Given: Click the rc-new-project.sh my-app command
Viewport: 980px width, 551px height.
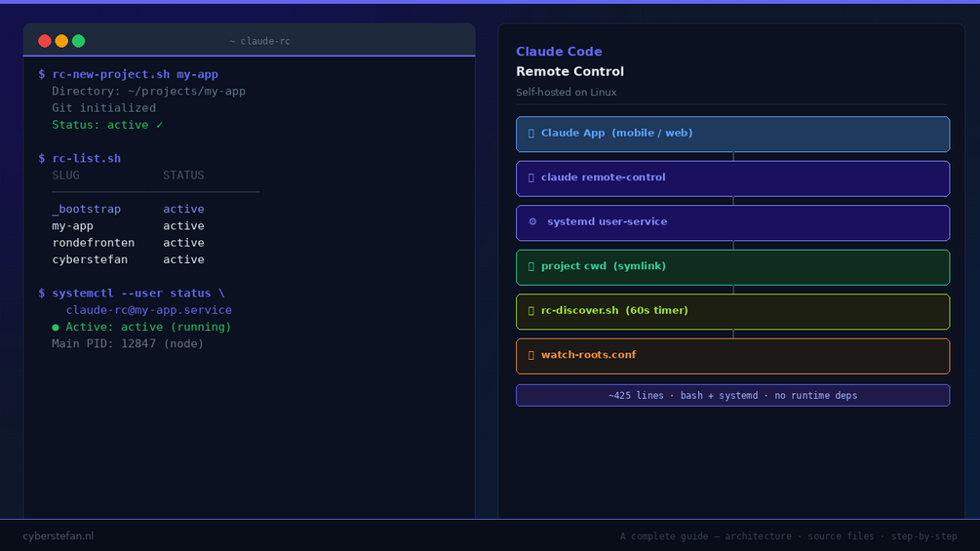Looking at the screenshot, I should [x=135, y=74].
